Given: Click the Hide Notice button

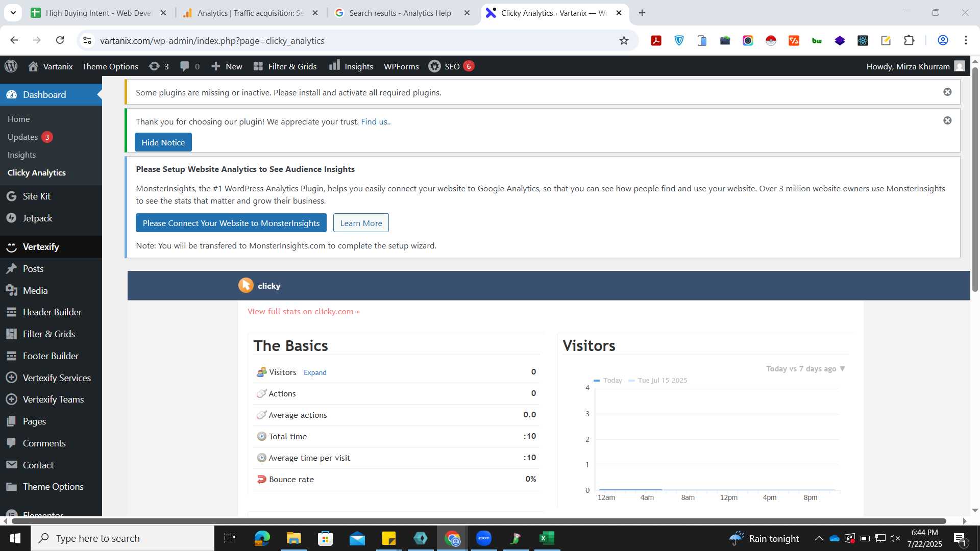Looking at the screenshot, I should (163, 142).
